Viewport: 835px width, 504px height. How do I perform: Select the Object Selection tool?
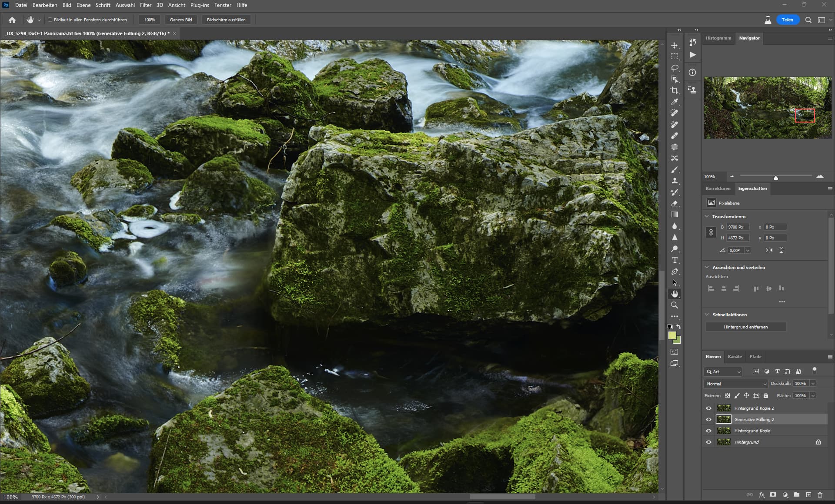tap(675, 79)
